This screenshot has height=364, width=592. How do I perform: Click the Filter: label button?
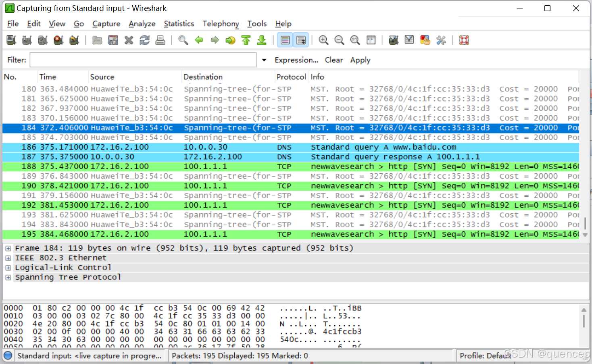pyautogui.click(x=17, y=60)
